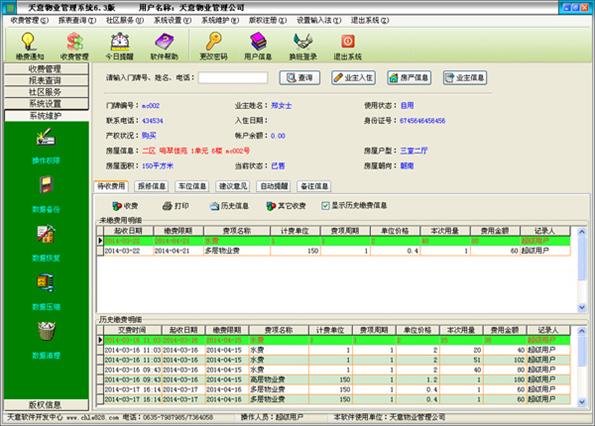Open 操作权限 in green sidebar
Screen dimensions: 595x426
(46, 146)
